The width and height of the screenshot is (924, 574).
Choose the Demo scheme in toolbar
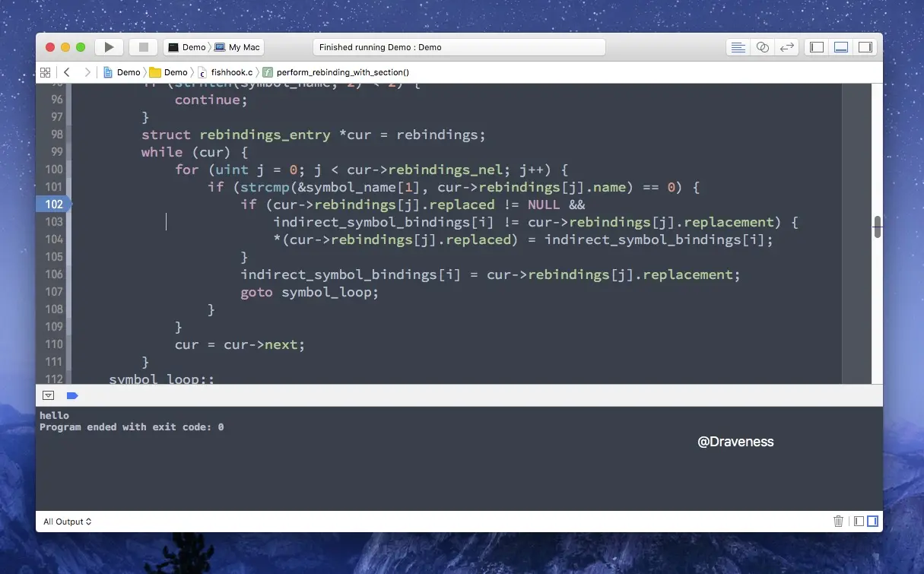coord(187,47)
